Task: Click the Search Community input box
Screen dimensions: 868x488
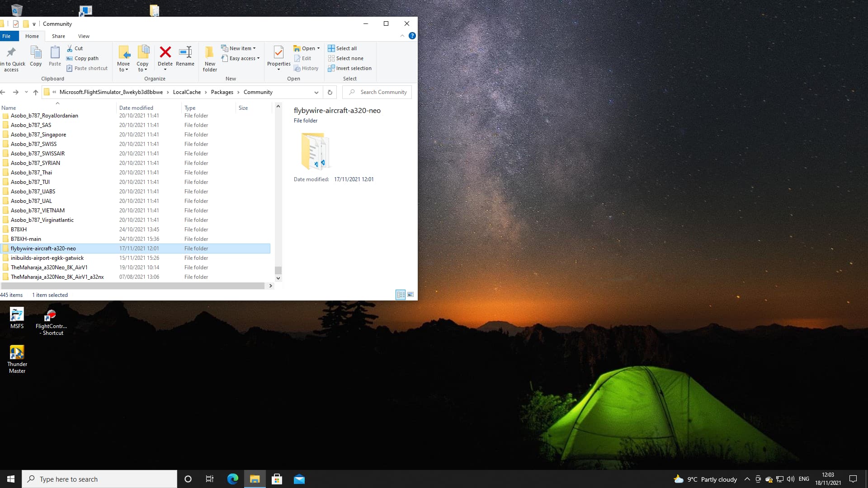Action: pos(377,92)
